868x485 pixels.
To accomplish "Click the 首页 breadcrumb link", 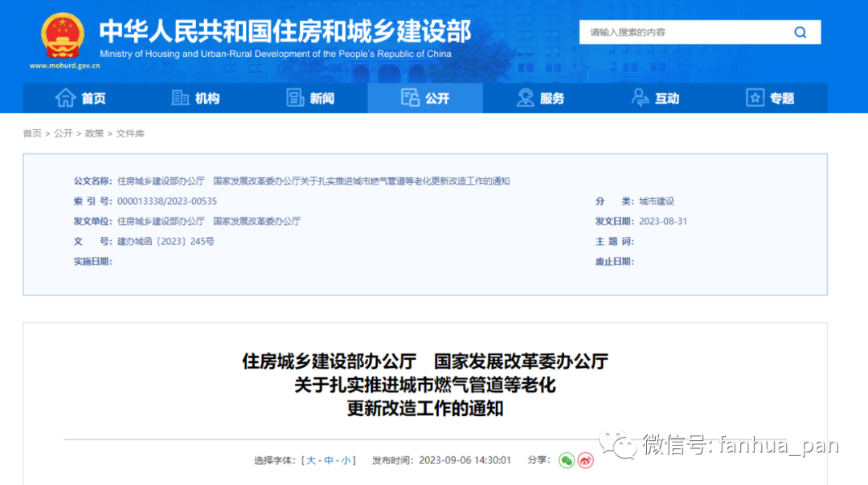I will tap(31, 133).
